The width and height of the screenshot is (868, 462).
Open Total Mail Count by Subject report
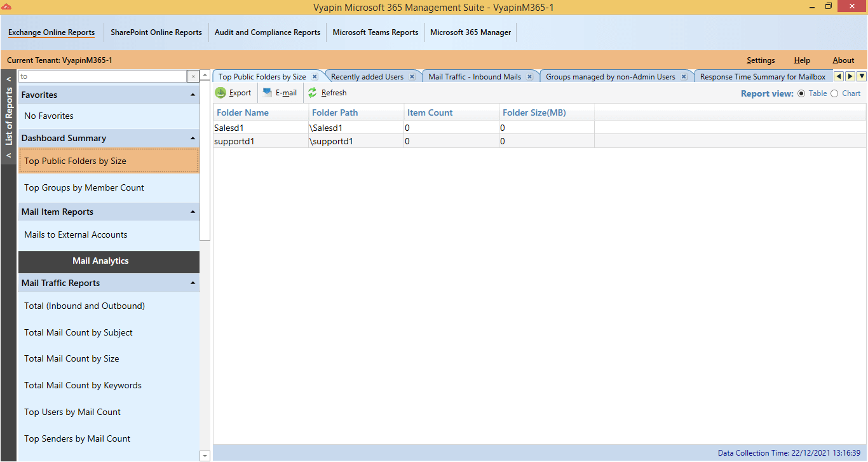point(109,332)
